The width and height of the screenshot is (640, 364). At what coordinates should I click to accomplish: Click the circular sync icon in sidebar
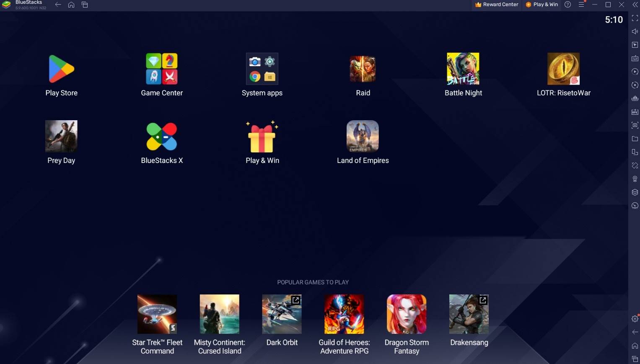tap(635, 85)
